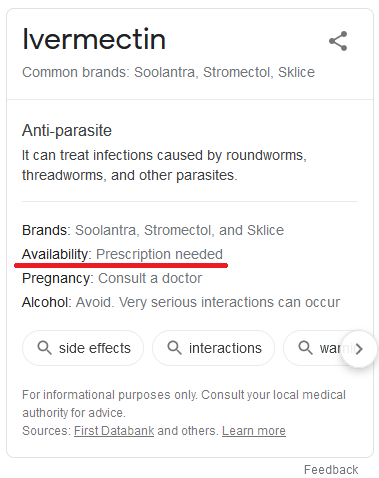
Task: Click magnifier icon in warnings chip
Action: pos(305,348)
